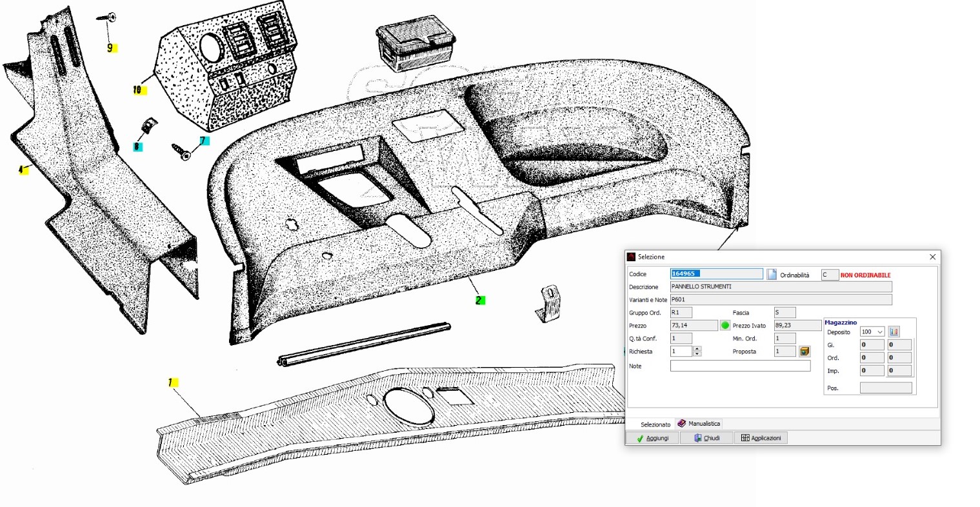Click the document icon beside Codice field
This screenshot has height=507, width=980.
(771, 275)
